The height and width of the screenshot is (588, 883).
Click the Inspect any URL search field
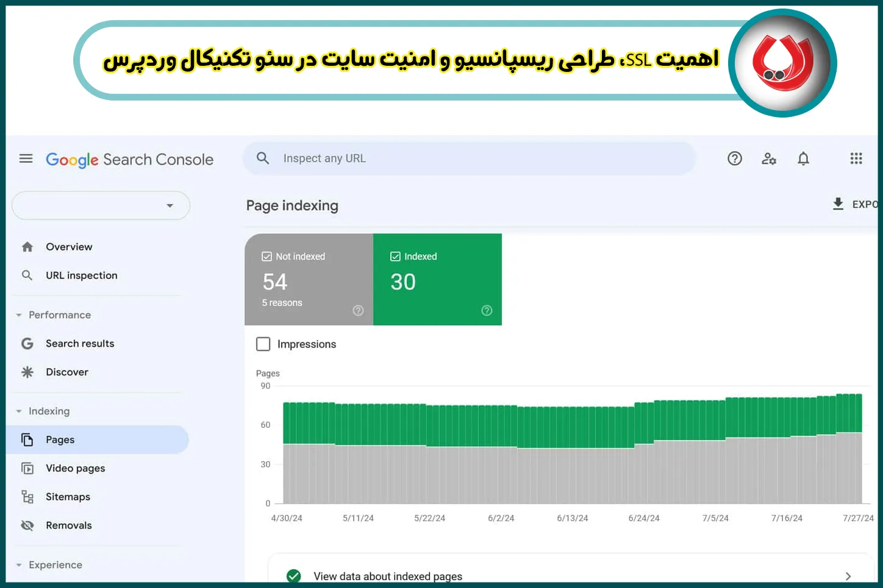pyautogui.click(x=427, y=158)
